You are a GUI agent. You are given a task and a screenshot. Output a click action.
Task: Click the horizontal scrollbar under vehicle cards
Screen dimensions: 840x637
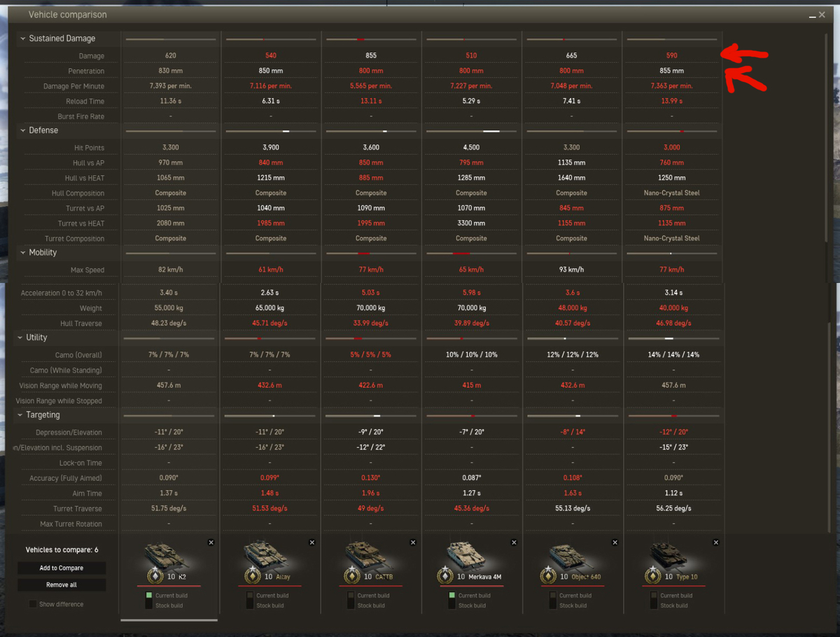click(x=169, y=619)
